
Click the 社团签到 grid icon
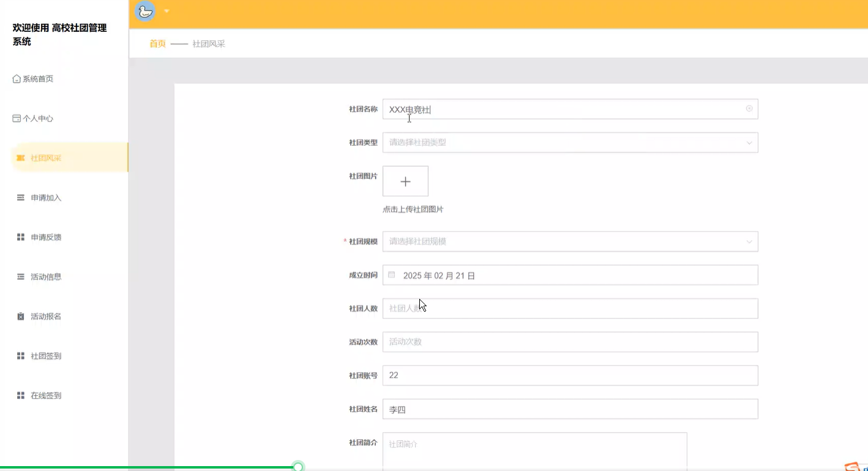pyautogui.click(x=20, y=356)
